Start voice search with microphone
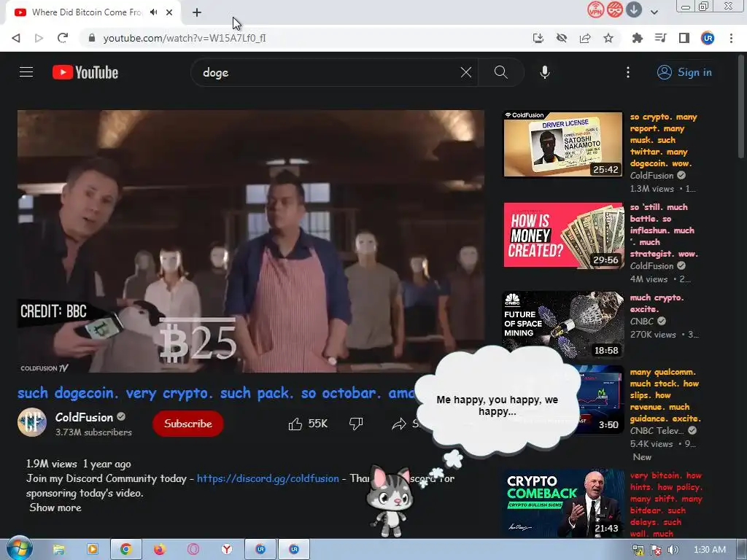 [x=545, y=72]
